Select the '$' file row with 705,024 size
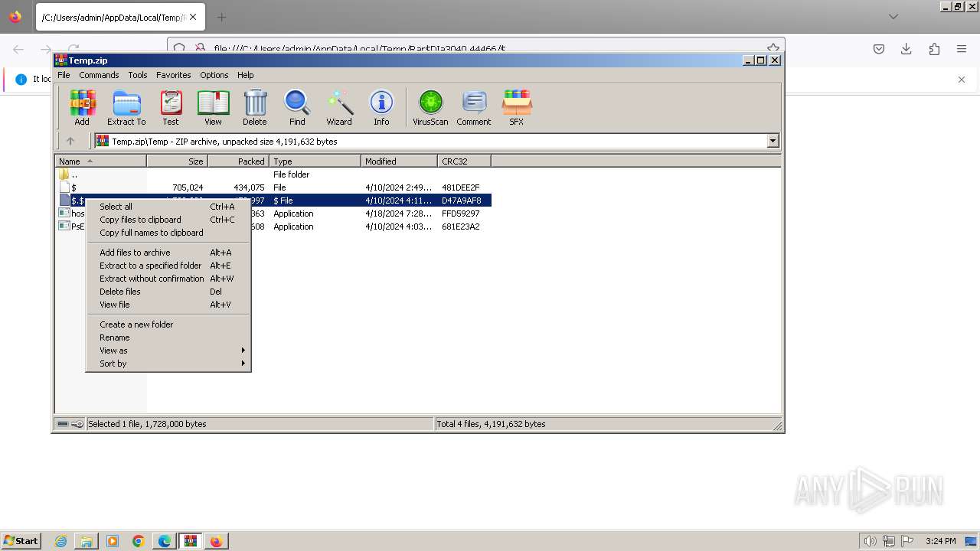 274,187
